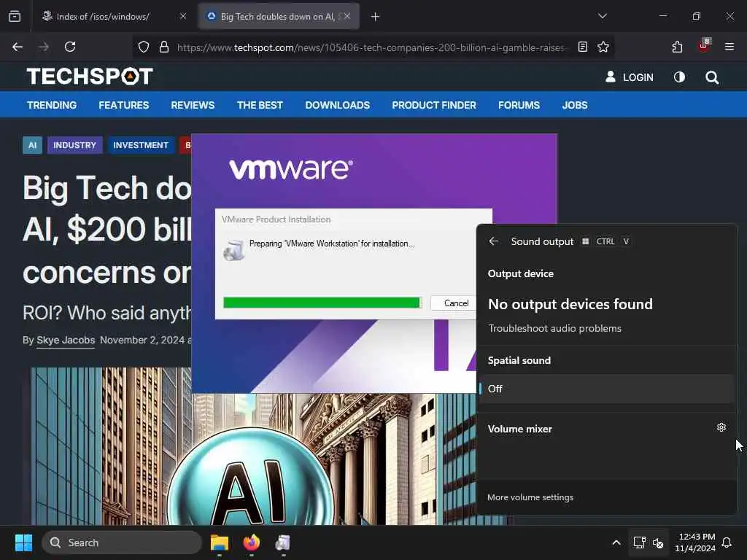Select the 'Big Tech doubles down on AI' tab
Screen dimensions: 747x560
[x=279, y=17]
